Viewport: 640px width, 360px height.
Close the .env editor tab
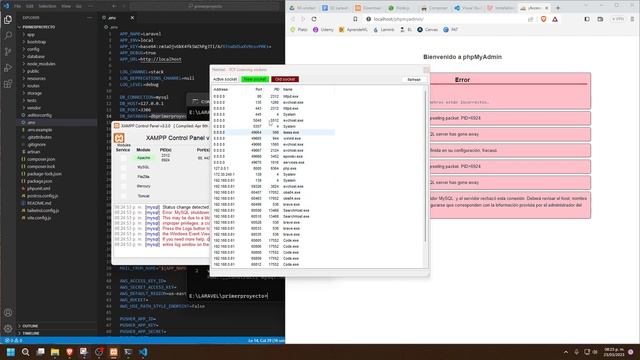[132, 18]
